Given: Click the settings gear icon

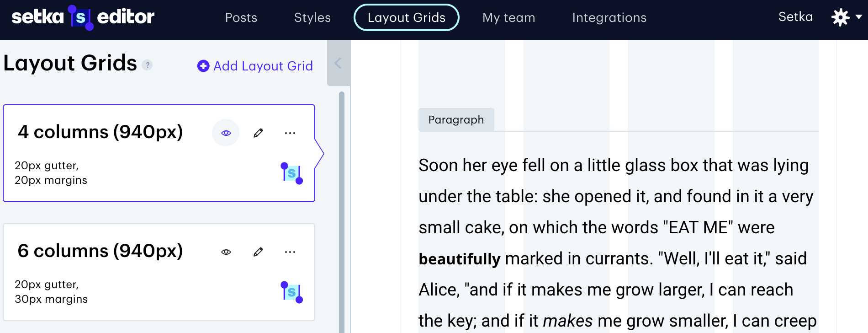Looking at the screenshot, I should click(x=840, y=17).
